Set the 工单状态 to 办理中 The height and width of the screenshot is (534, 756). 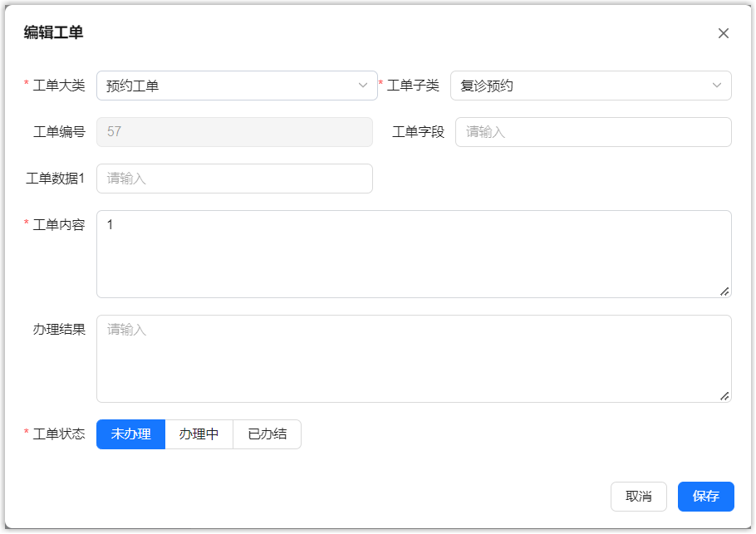pos(199,434)
